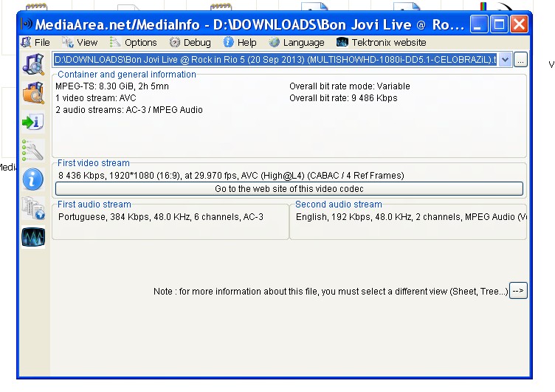The width and height of the screenshot is (555, 392).
Task: Click the documents-and-globe sidebar icon
Action: 33,208
